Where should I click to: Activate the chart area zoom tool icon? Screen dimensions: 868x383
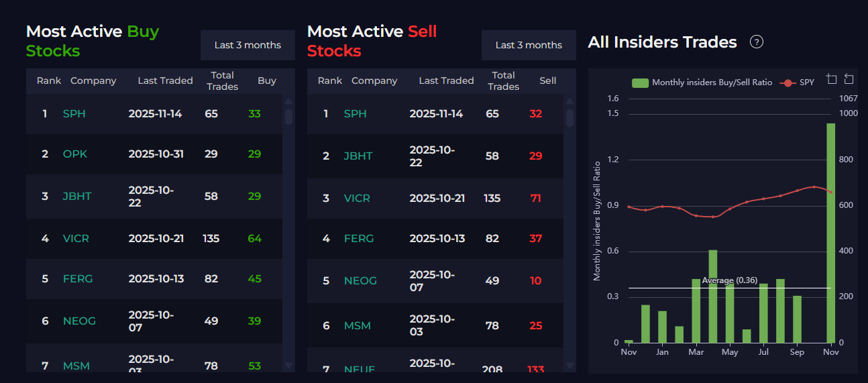(x=832, y=79)
